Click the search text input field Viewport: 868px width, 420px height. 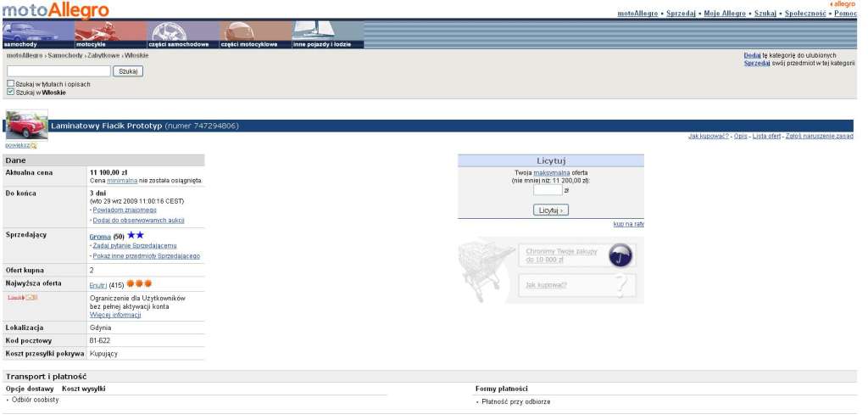point(58,71)
